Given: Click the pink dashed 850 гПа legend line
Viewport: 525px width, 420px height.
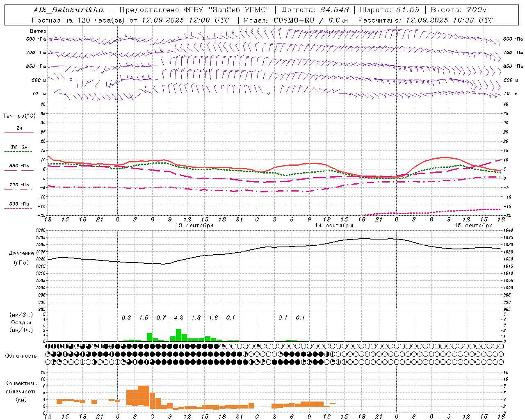Looking at the screenshot, I should (19, 171).
